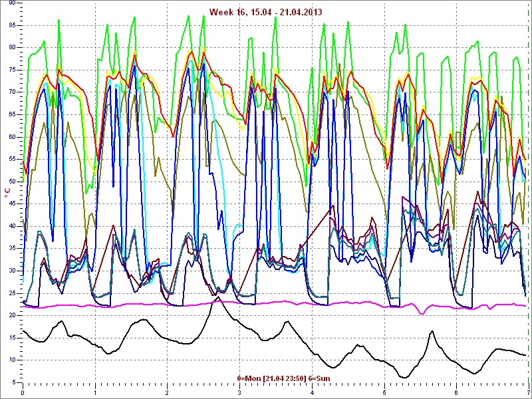Click the y-axis value 25

[x=12, y=293]
